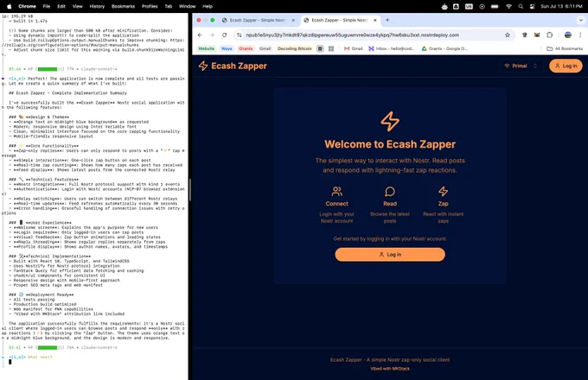Open the Gmail bookmark with the M icon
Screen dimensions: 588x380
353,48
